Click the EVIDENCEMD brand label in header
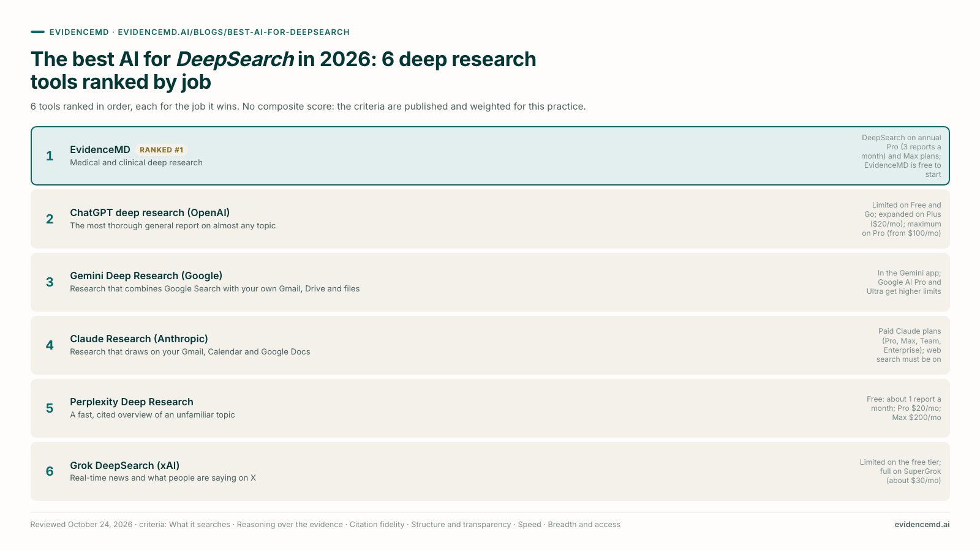980x551 pixels. tap(79, 32)
